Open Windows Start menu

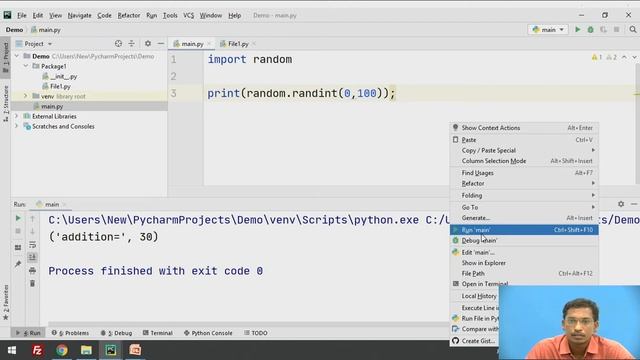[12, 350]
